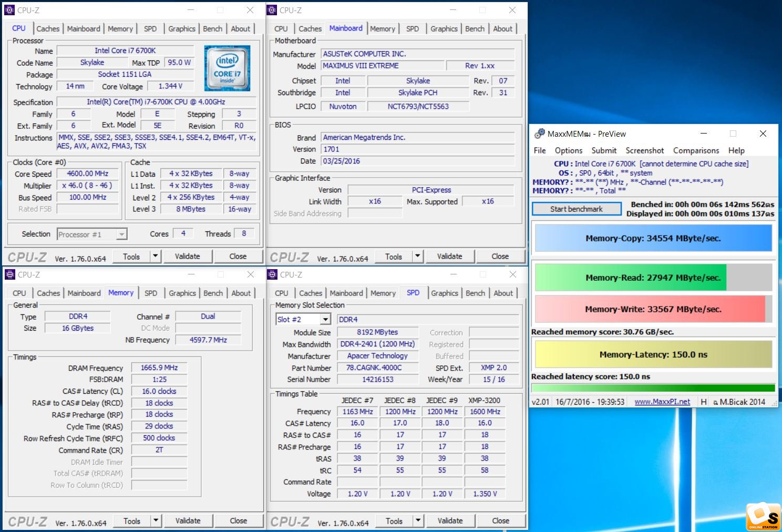Click the Memory-Latency result bar
The width and height of the screenshot is (782, 532).
653,354
